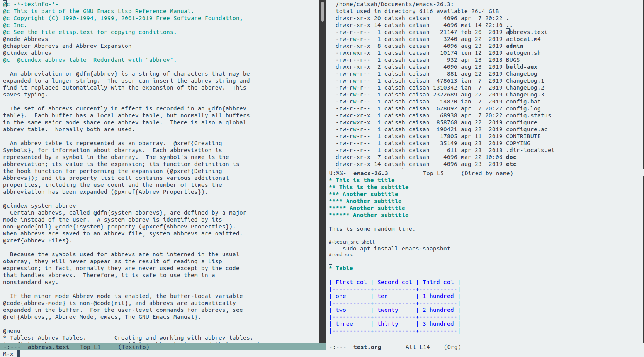Viewport: 644px width, 357px height.
Task: Click the 'twenty' table cell
Action: click(x=387, y=310)
